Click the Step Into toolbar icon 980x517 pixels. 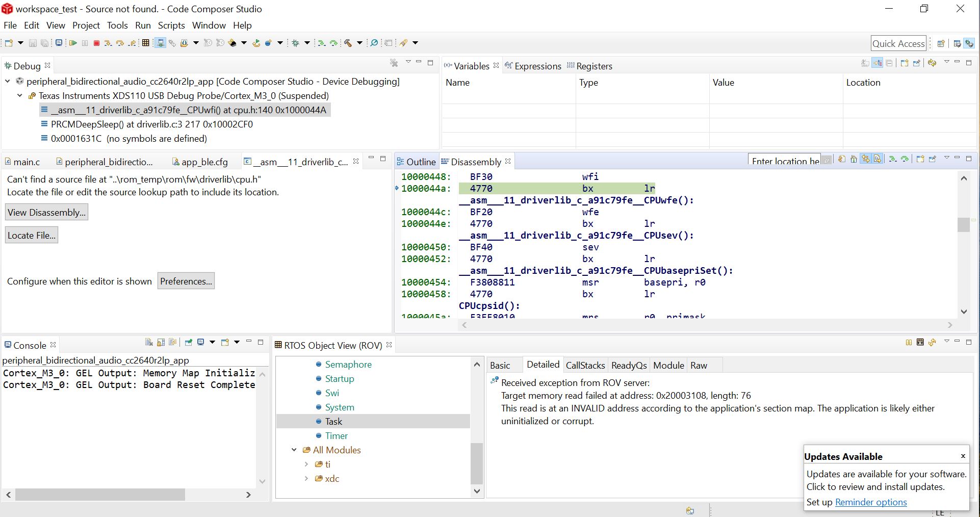pyautogui.click(x=108, y=43)
